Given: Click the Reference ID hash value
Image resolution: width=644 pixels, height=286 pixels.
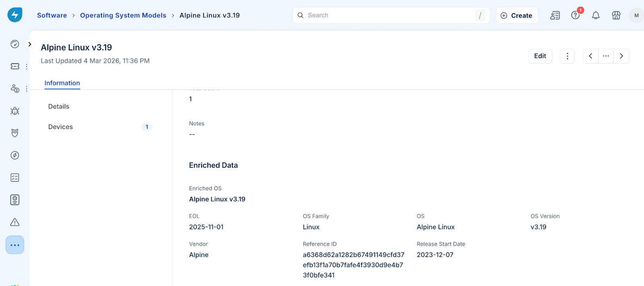Looking at the screenshot, I should coord(353,265).
